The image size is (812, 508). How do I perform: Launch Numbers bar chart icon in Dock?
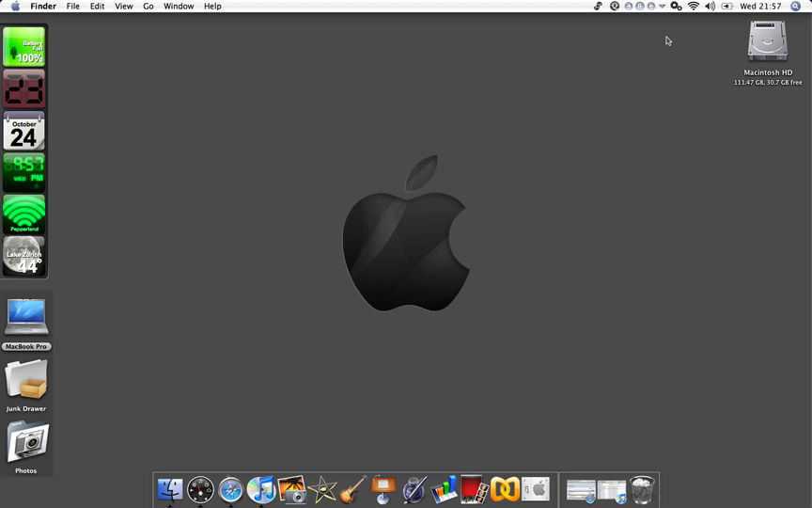click(x=444, y=489)
